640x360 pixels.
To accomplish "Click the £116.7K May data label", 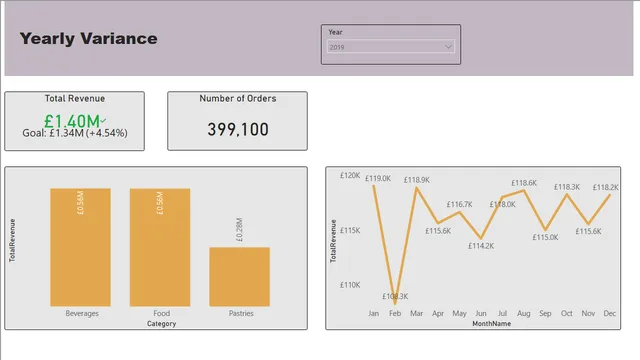I will point(460,204).
